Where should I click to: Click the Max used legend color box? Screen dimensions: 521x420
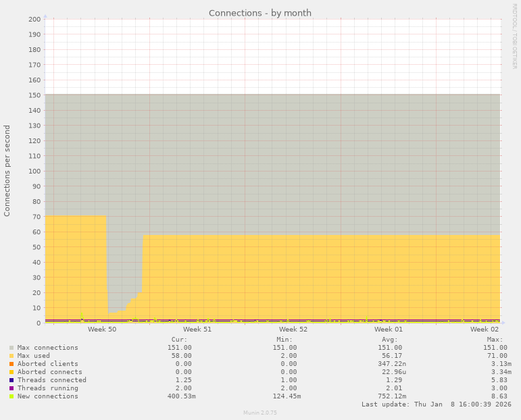click(x=11, y=356)
